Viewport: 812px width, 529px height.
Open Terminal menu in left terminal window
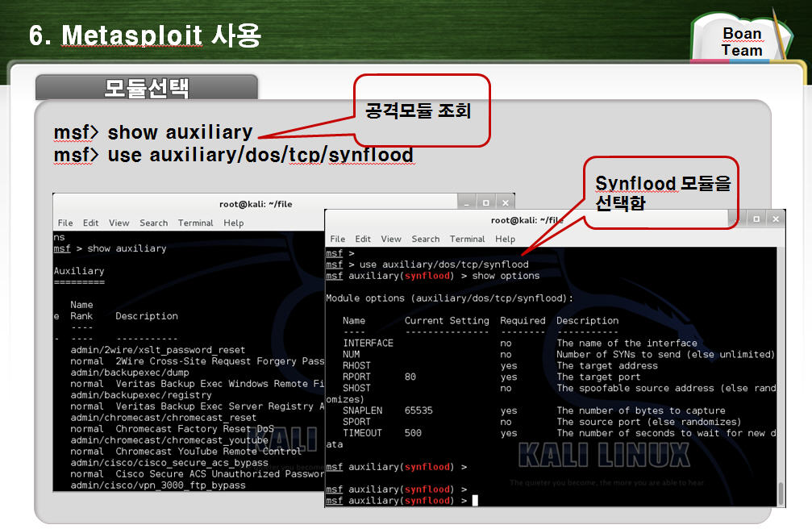[x=196, y=223]
